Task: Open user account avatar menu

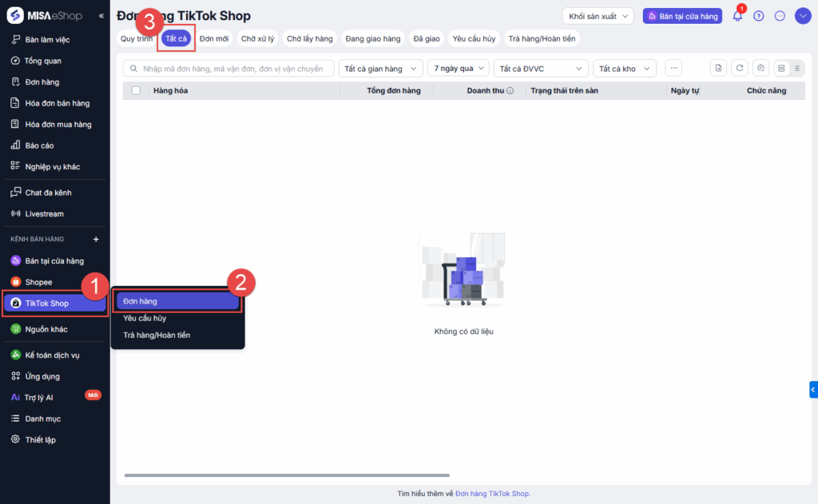Action: [802, 16]
